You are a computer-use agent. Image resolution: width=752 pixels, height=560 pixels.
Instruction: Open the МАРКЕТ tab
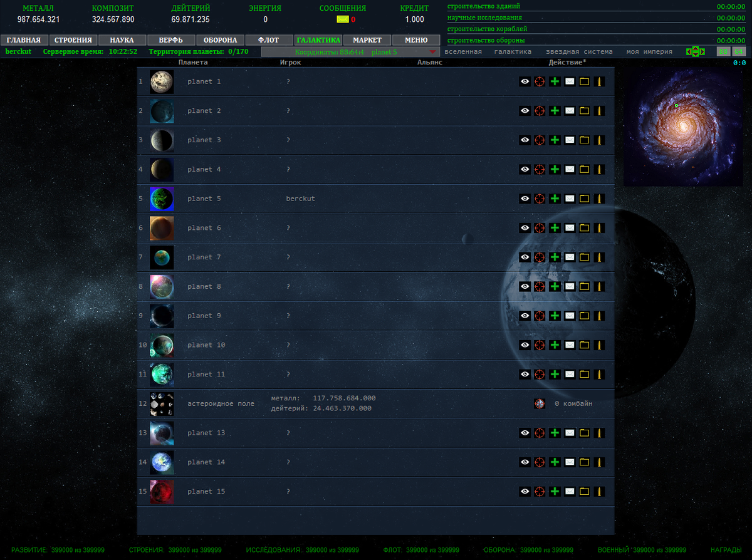click(367, 40)
